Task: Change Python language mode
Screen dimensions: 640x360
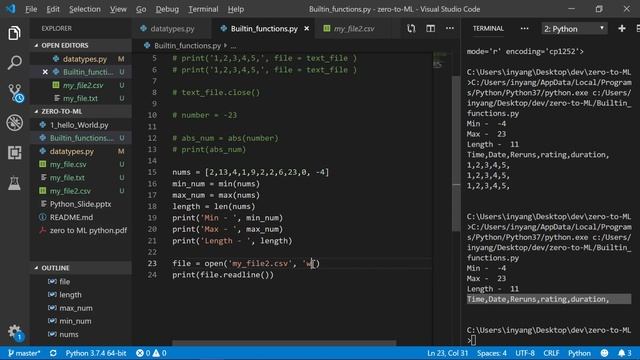Action: click(x=579, y=353)
